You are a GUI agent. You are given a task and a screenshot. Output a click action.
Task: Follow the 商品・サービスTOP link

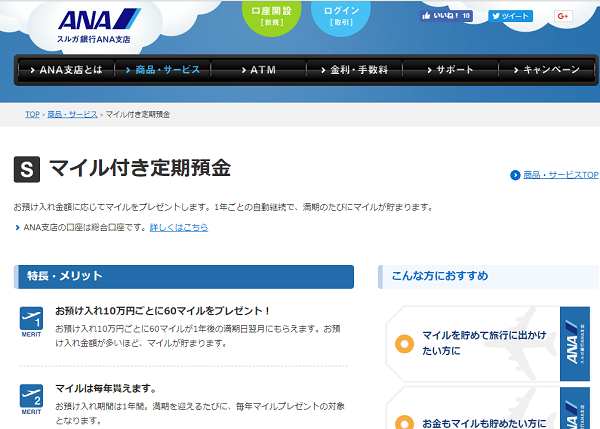point(561,175)
